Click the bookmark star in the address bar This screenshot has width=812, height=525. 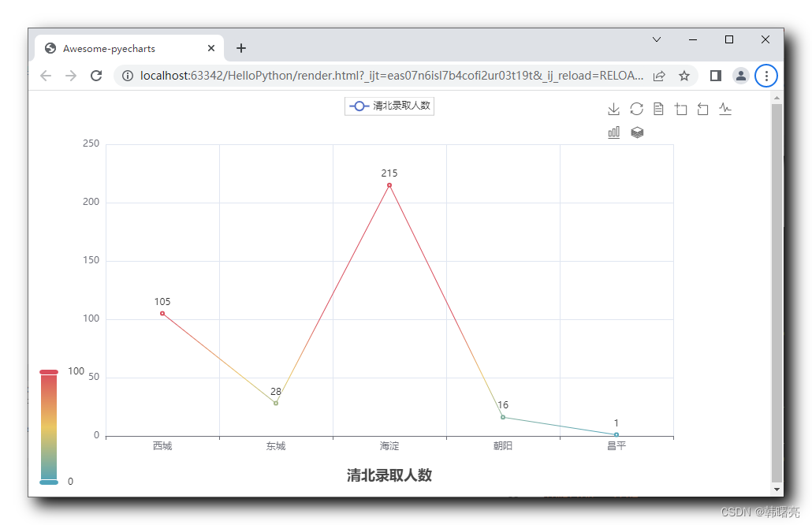point(683,76)
